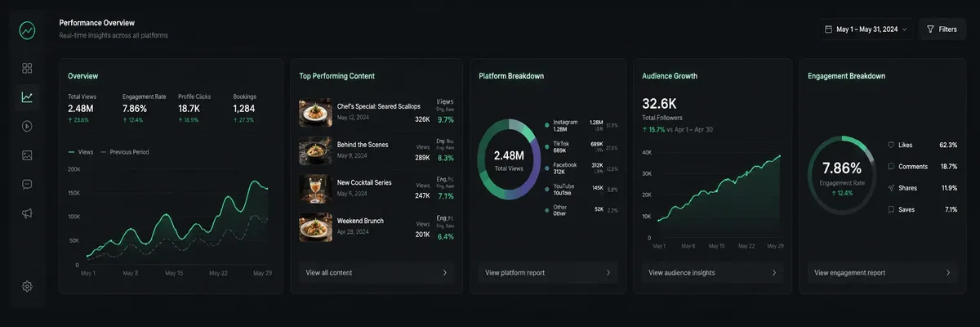
Task: Click Total Views 2.48M metric
Action: pos(82,108)
